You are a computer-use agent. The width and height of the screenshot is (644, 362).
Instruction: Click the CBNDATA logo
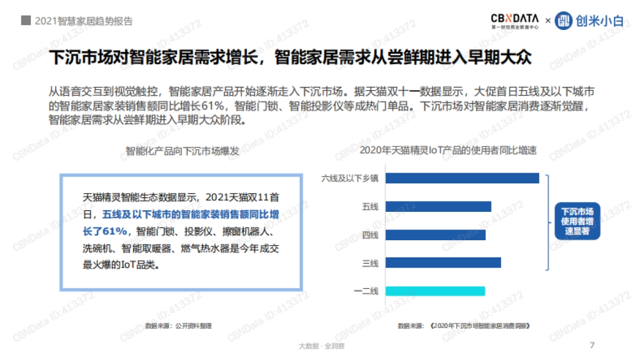tap(514, 18)
